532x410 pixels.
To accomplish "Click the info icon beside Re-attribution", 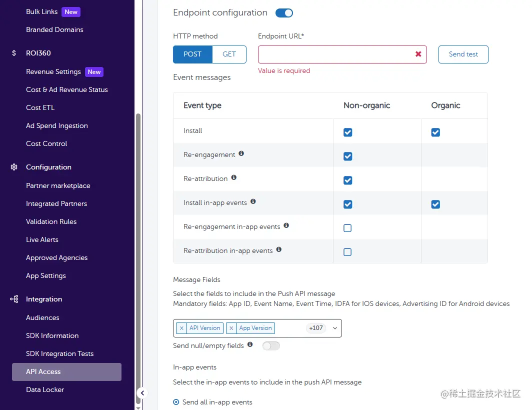I will 234,177.
